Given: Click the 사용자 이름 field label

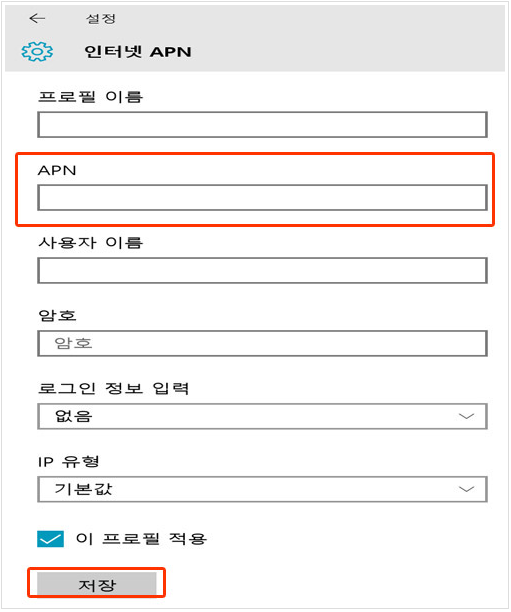Looking at the screenshot, I should (91, 242).
